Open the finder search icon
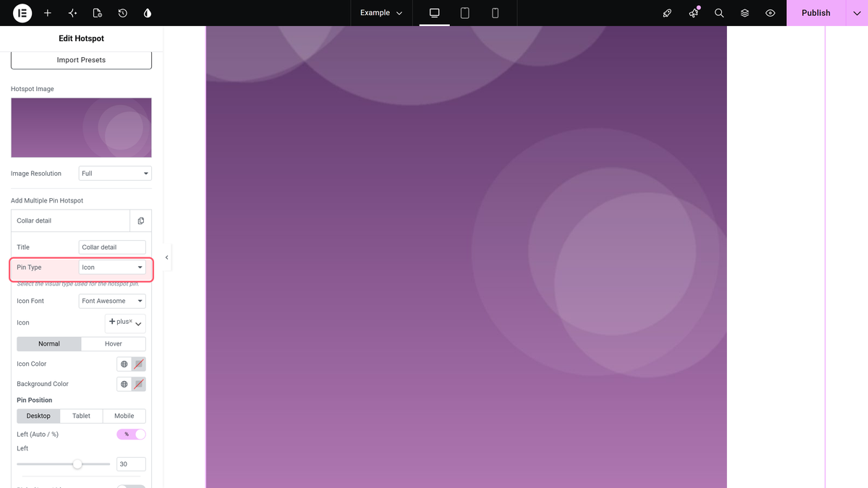The image size is (868, 488). 719,13
